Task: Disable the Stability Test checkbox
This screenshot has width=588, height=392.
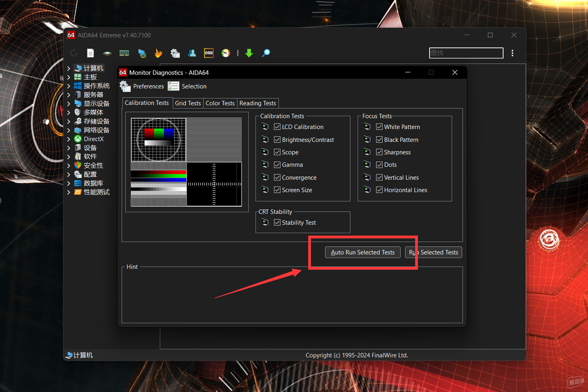Action: (x=277, y=222)
